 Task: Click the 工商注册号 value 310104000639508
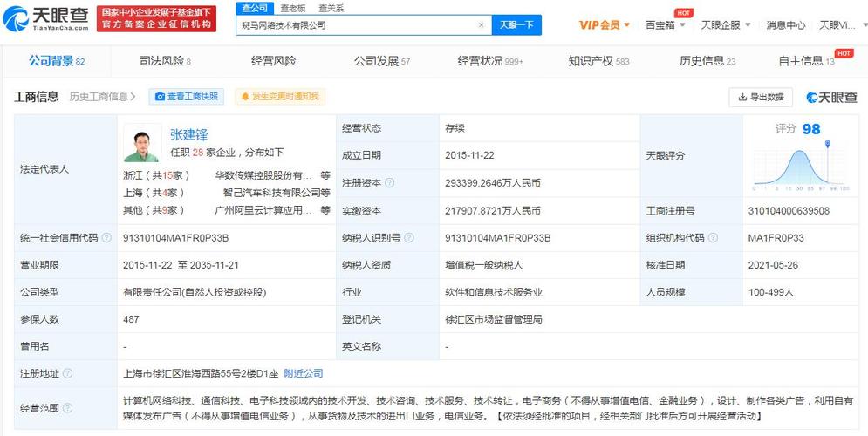point(789,211)
